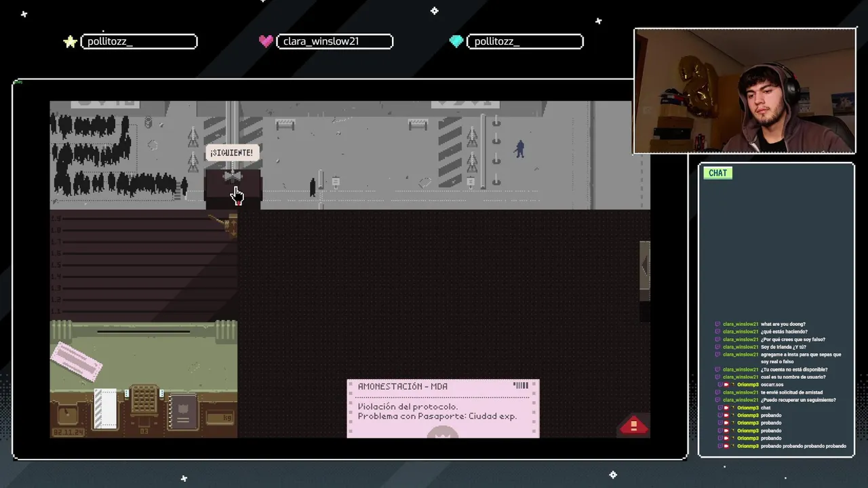This screenshot has width=868, height=488.
Task: Click purple chat badge beside 'what are you doong?'
Action: (718, 324)
